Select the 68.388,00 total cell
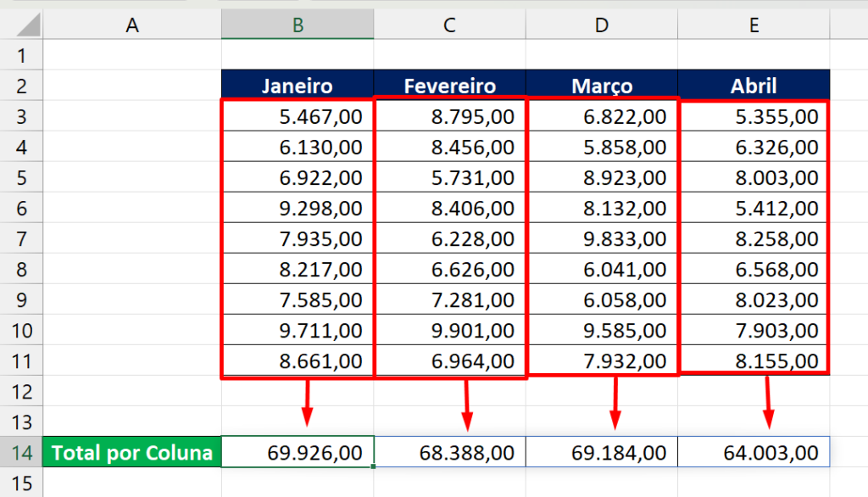Viewport: 868px width, 497px height. point(448,452)
